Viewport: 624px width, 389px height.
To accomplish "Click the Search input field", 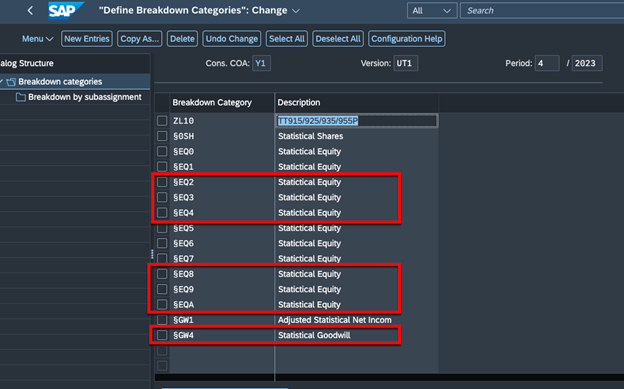I will click(542, 11).
